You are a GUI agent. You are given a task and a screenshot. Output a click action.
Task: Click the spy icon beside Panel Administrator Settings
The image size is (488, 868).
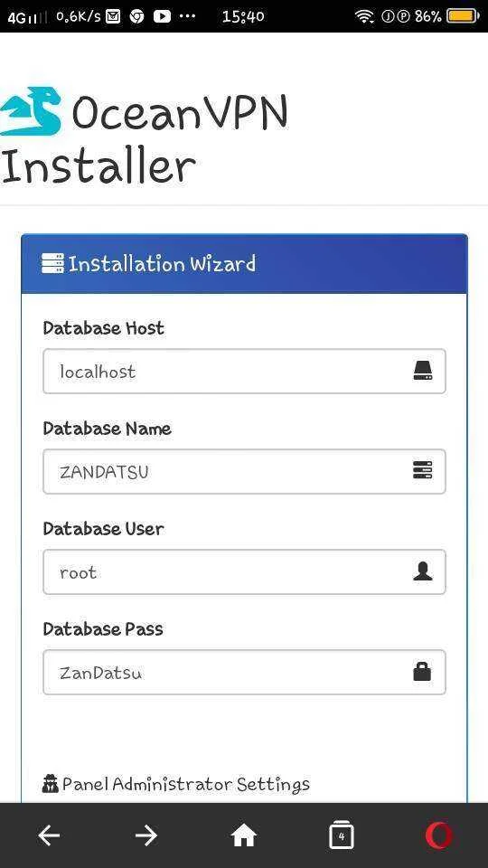pos(51,784)
